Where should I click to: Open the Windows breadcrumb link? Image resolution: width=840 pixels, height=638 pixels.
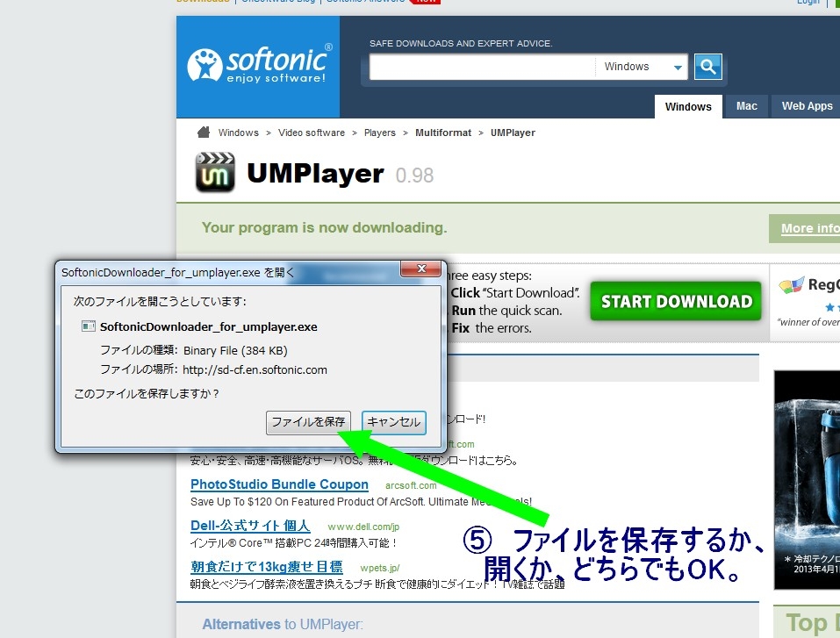tap(239, 133)
